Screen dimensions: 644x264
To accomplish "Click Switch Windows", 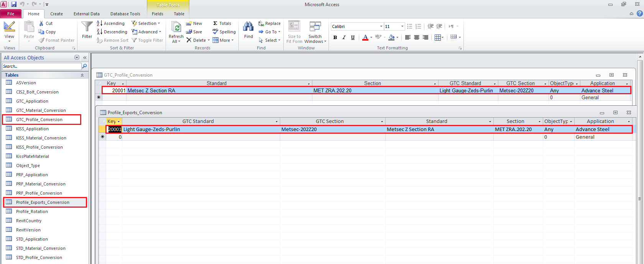I will 315,32.
